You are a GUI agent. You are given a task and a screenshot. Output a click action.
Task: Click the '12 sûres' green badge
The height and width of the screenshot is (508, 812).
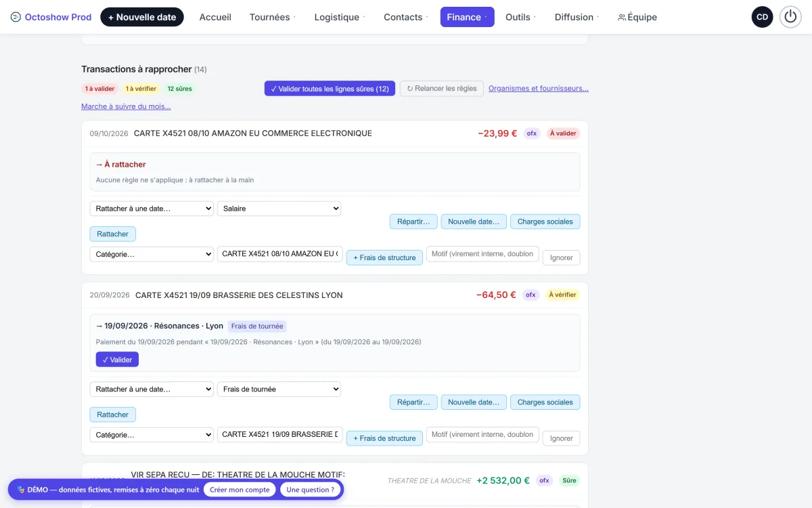point(180,89)
